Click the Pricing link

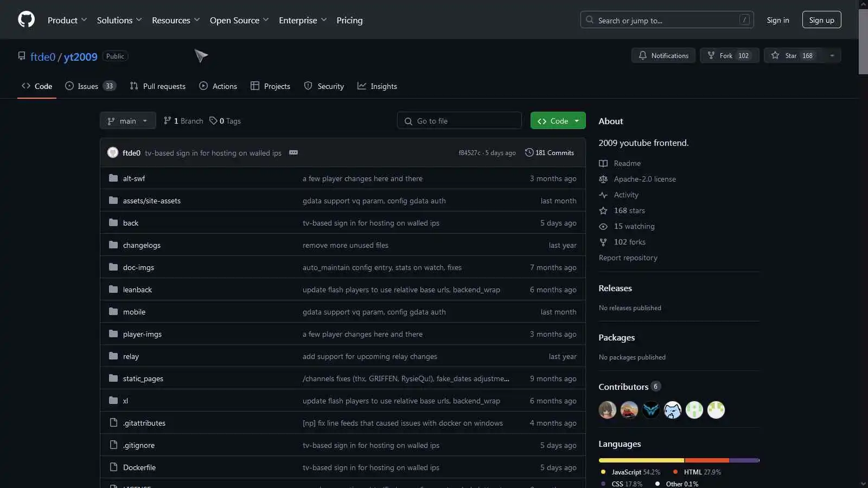[x=349, y=20]
